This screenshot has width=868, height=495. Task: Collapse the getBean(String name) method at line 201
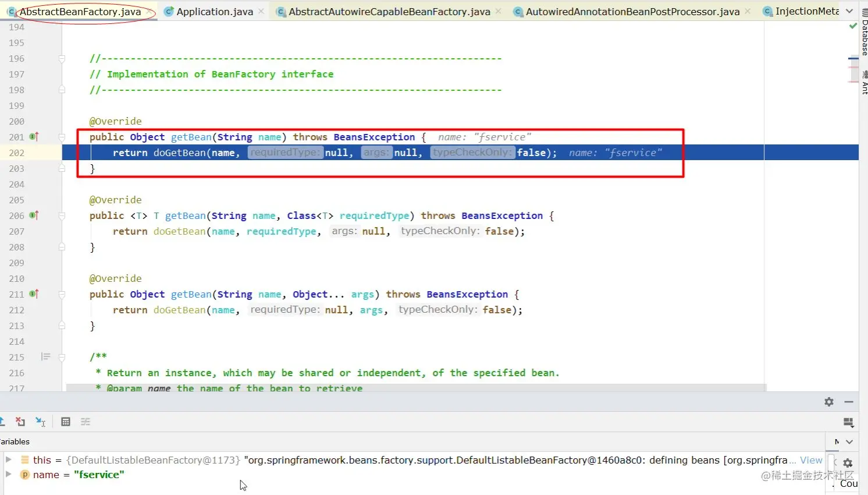[62, 137]
